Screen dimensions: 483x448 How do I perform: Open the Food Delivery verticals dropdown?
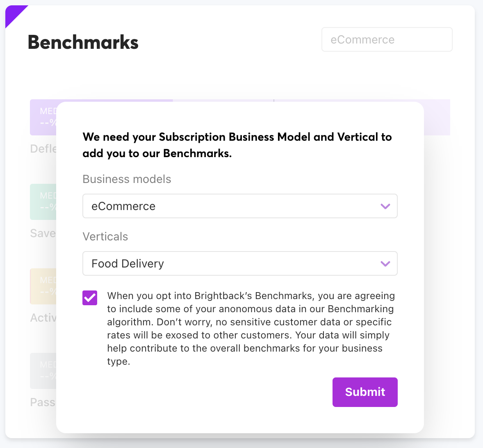click(x=240, y=263)
